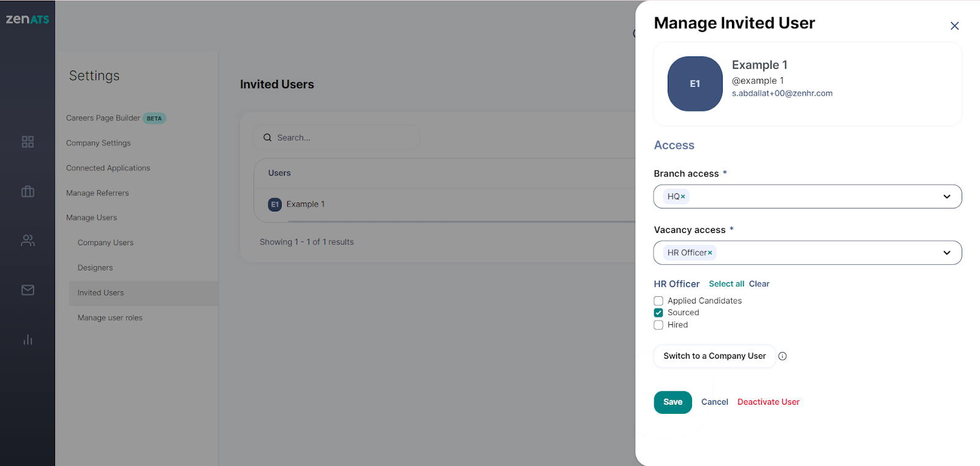Uncheck the Sourced checkbox
The image size is (980, 466).
click(658, 313)
